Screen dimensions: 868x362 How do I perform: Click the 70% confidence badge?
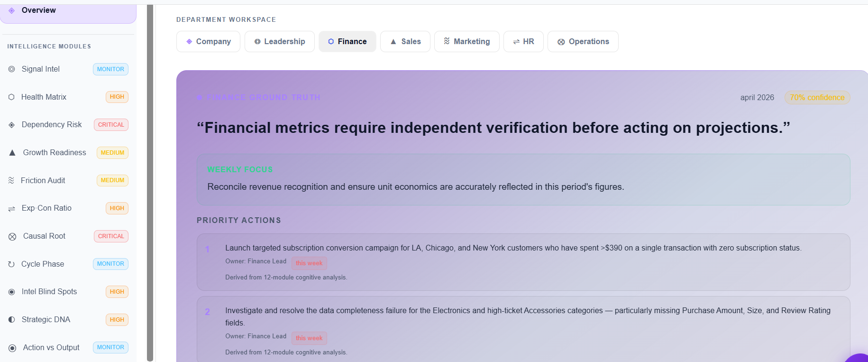coord(817,97)
